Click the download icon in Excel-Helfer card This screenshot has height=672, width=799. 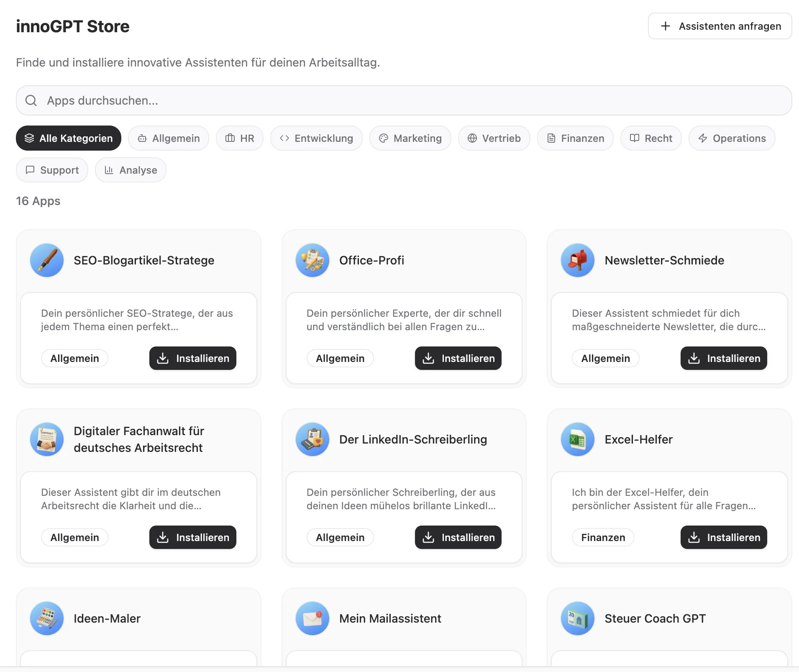tap(694, 537)
